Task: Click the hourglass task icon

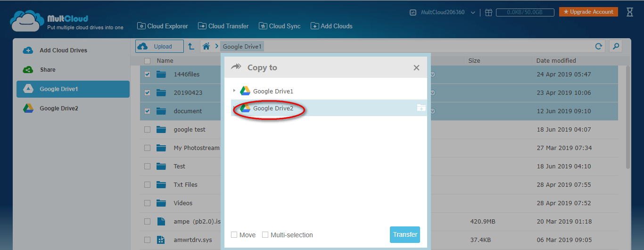Action: 630,12
